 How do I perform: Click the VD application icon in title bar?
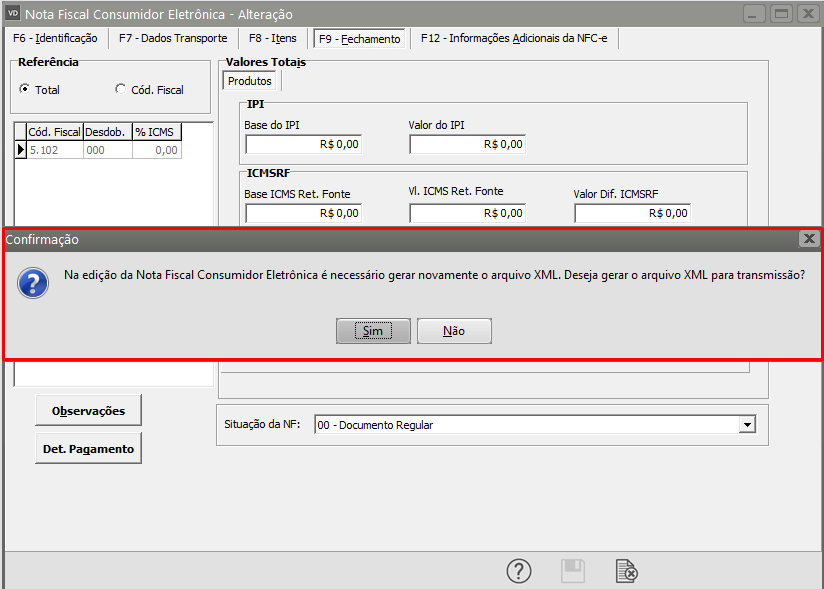[x=13, y=14]
